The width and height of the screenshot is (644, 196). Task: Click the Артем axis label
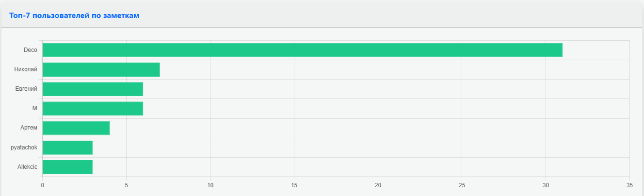pyautogui.click(x=29, y=128)
